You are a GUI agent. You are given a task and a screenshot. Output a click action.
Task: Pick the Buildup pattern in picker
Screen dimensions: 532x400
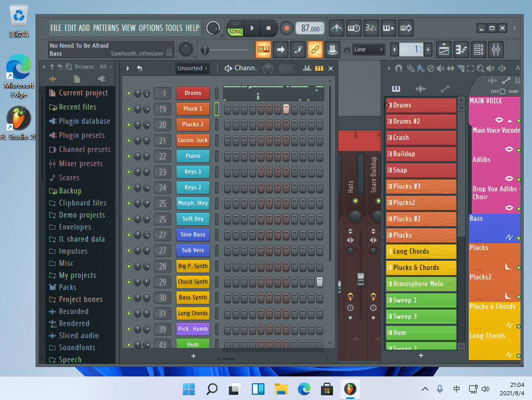[x=421, y=154]
